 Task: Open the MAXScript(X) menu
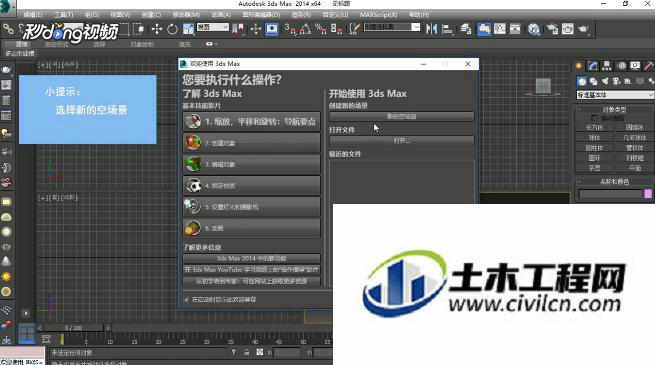(378, 15)
